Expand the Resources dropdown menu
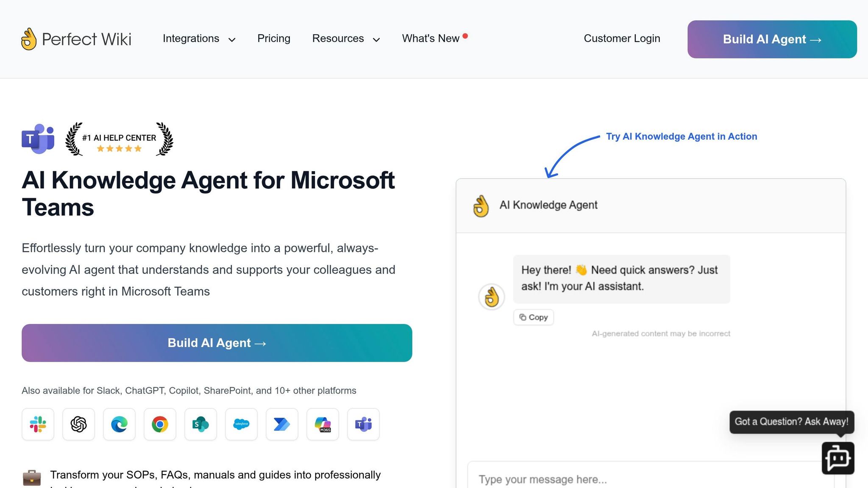Screen dimensions: 868x488 pyautogui.click(x=346, y=39)
